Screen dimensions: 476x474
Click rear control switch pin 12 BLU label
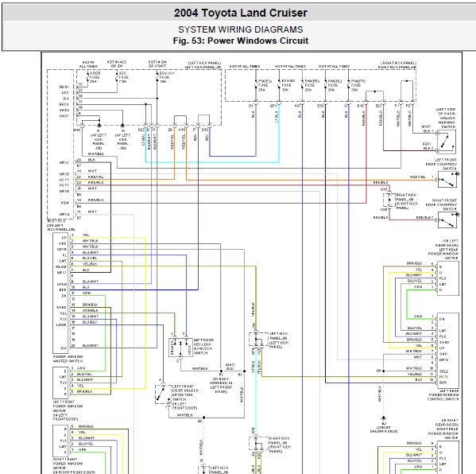[418, 380]
